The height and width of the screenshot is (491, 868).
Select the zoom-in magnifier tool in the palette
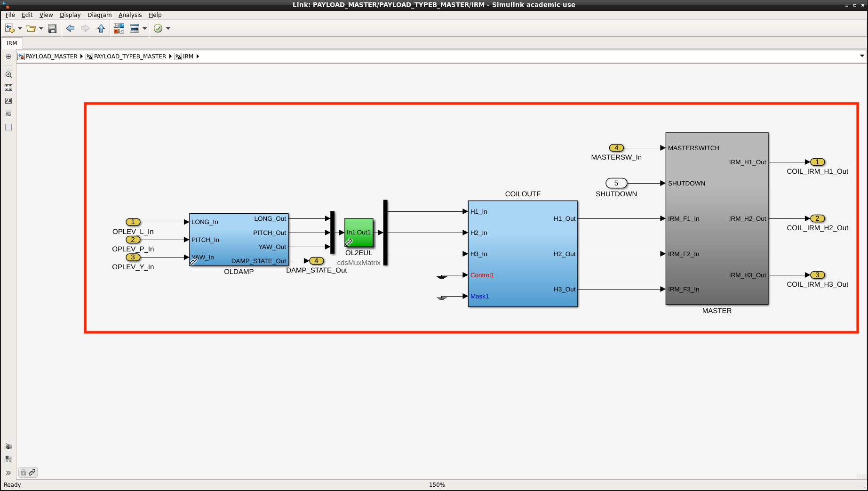pyautogui.click(x=8, y=74)
